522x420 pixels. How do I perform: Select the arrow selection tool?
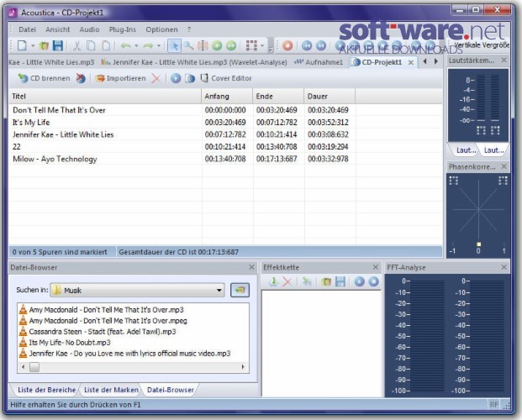tap(174, 45)
